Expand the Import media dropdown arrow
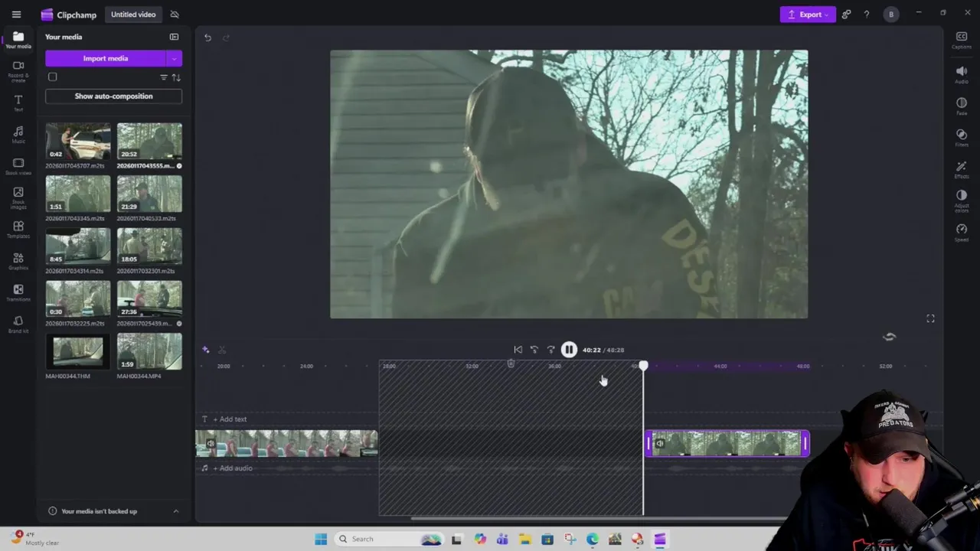 click(175, 58)
